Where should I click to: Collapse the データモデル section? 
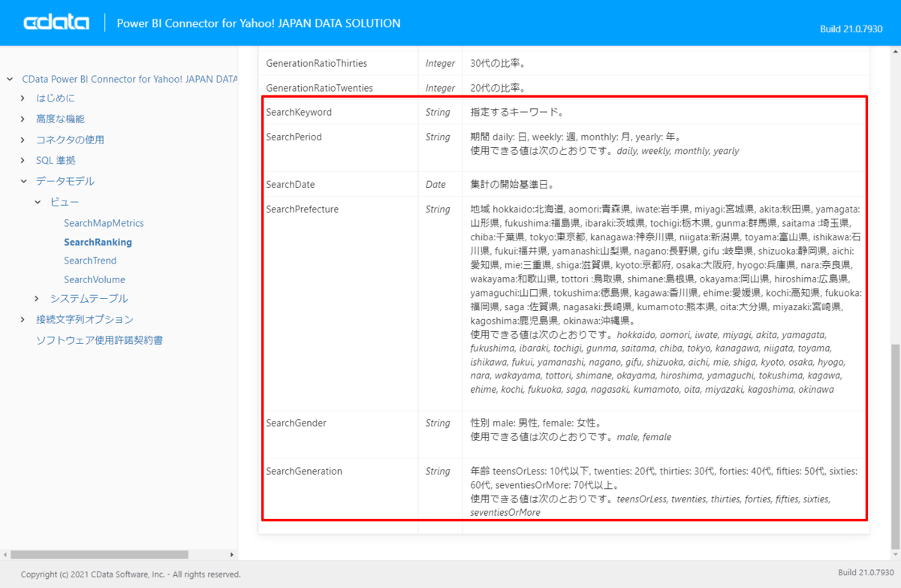pos(23,181)
